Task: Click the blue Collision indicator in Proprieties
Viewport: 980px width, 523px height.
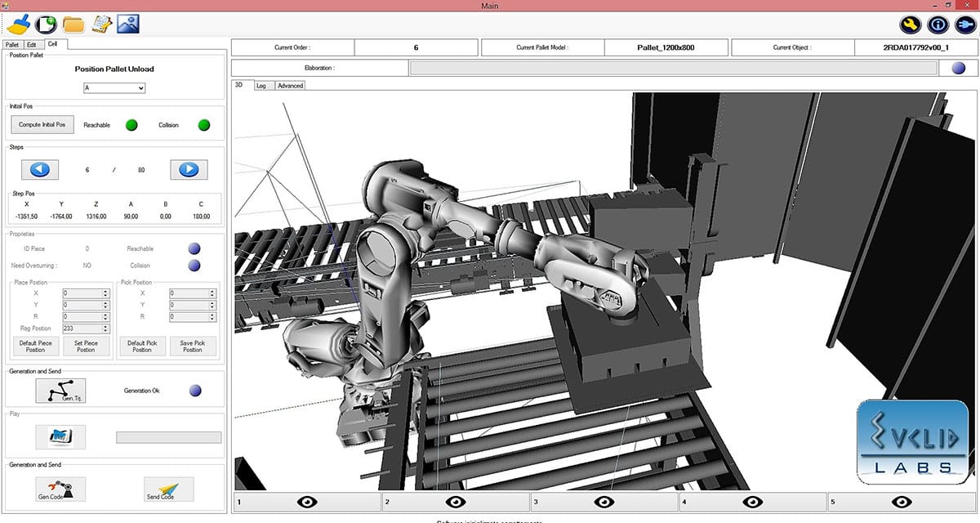Action: point(194,266)
